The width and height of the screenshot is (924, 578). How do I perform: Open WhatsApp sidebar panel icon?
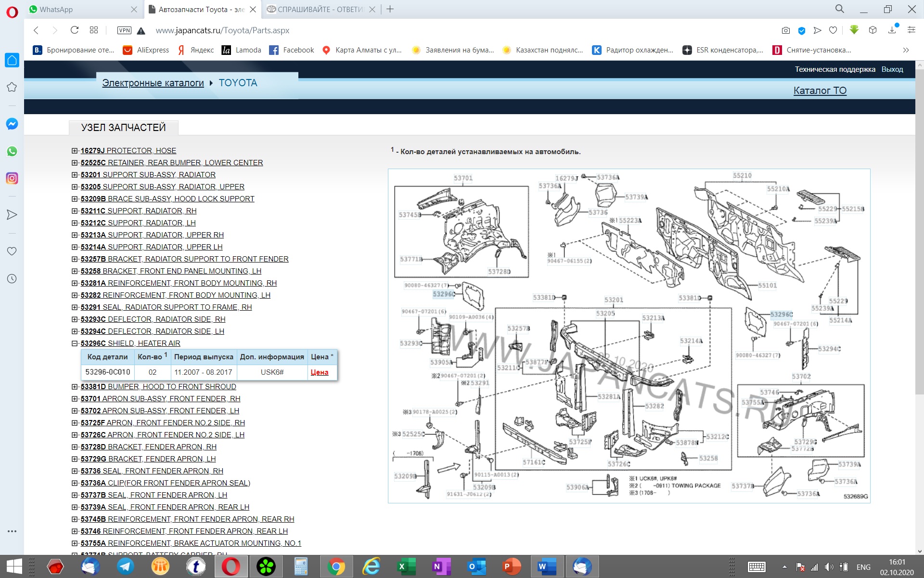[x=12, y=151]
